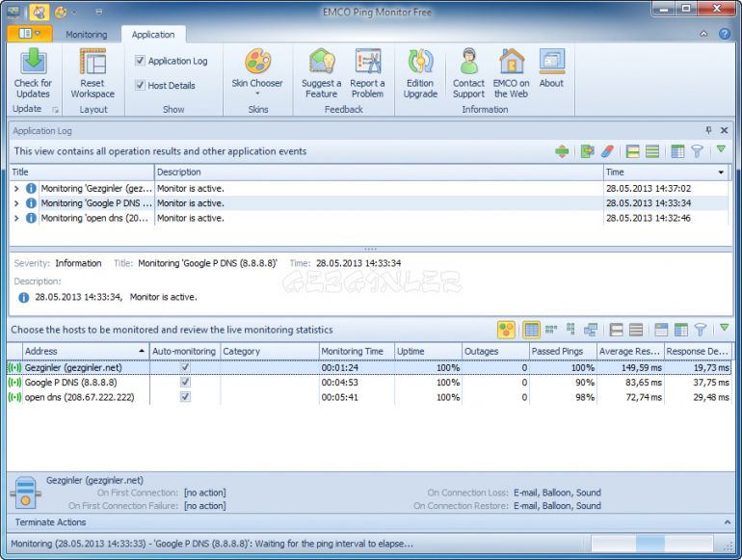
Task: Click the info icon of Gezginler log entry
Action: (31, 188)
